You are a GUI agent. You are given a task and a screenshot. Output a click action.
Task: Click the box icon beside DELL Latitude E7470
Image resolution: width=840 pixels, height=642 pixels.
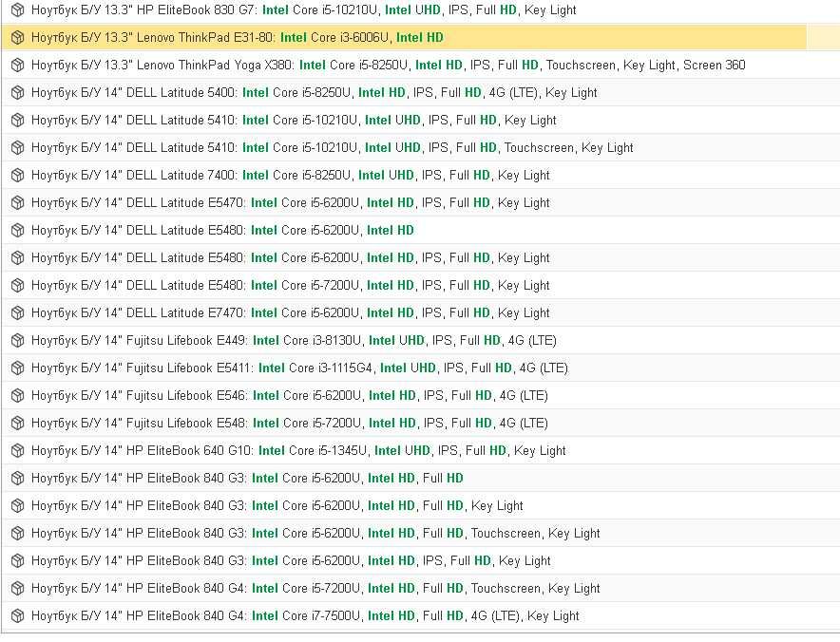(x=18, y=312)
